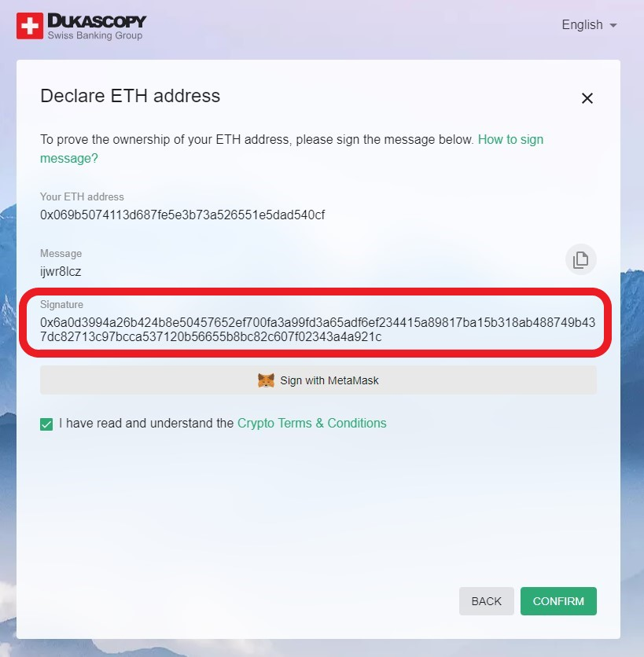Viewport: 644px width, 657px height.
Task: Confirm the ETH address declaration
Action: 558,601
